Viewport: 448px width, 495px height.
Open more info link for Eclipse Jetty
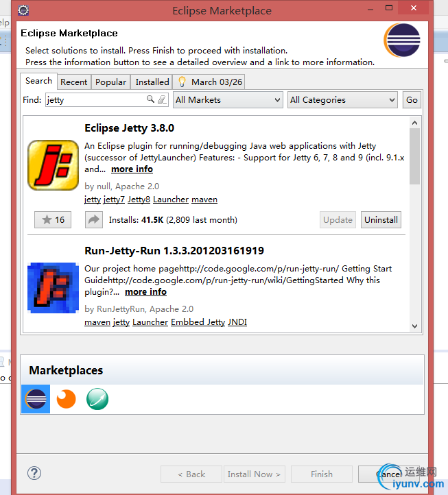132,169
